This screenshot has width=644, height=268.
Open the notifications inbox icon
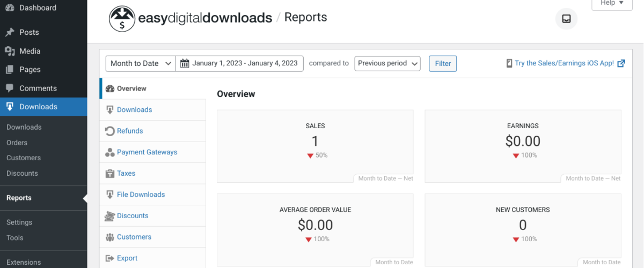[566, 19]
